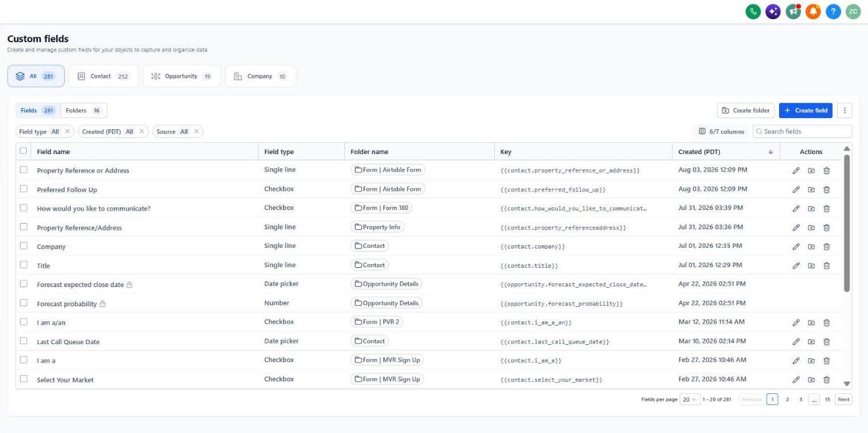The width and height of the screenshot is (868, 433).
Task: Sort by Created (PDT) arrow icon
Action: click(771, 152)
